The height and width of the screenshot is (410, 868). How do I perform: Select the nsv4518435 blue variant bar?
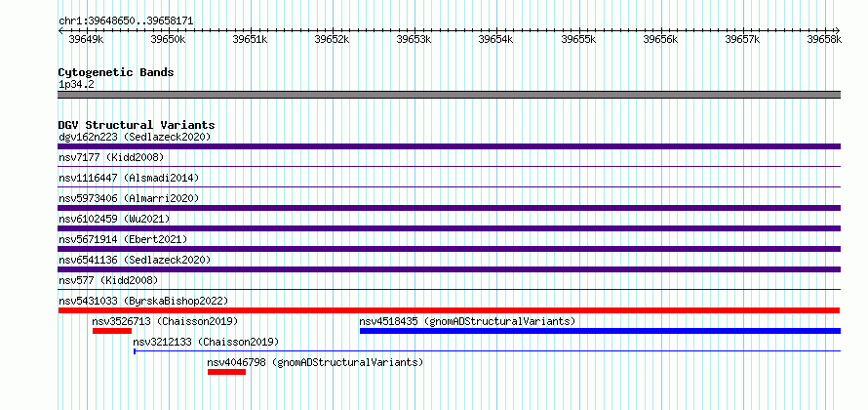pyautogui.click(x=600, y=331)
